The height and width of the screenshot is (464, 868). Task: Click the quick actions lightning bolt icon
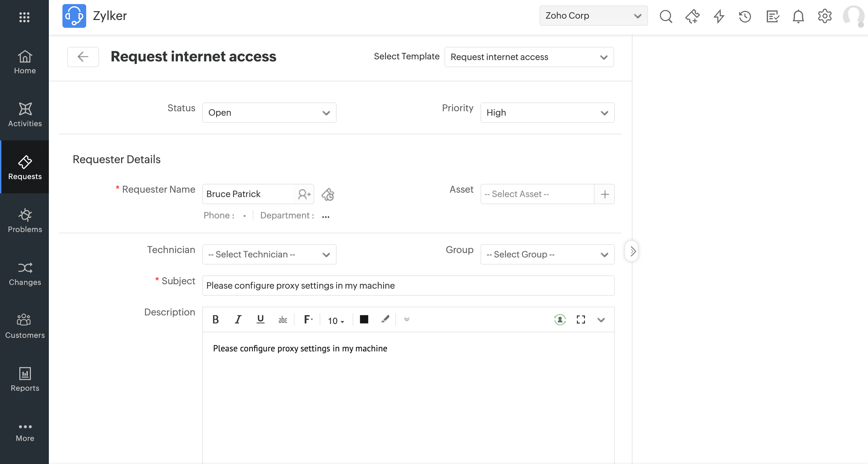719,16
